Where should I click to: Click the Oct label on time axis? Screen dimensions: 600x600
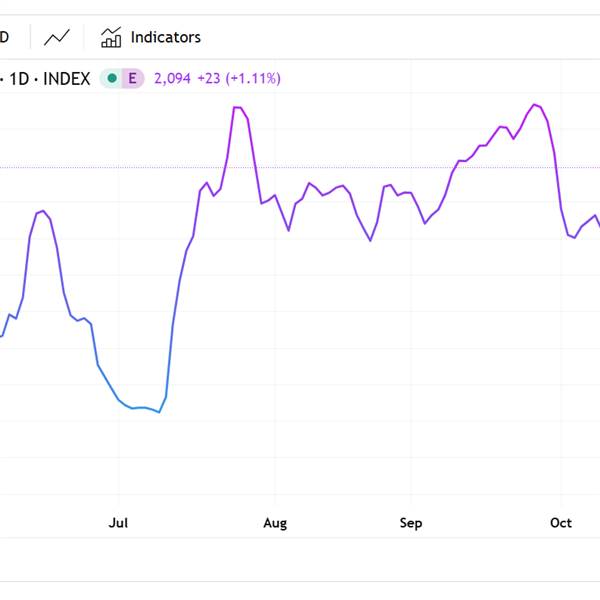(561, 523)
